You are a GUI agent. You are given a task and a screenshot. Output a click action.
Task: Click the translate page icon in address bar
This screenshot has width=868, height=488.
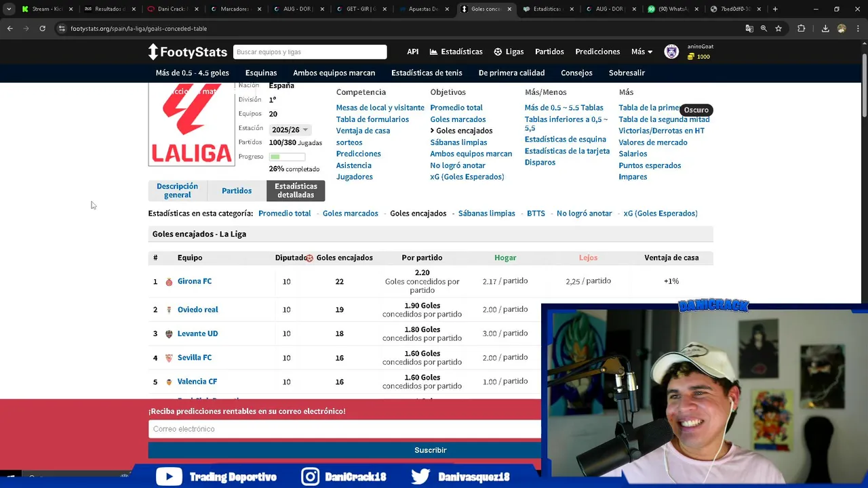(x=749, y=28)
